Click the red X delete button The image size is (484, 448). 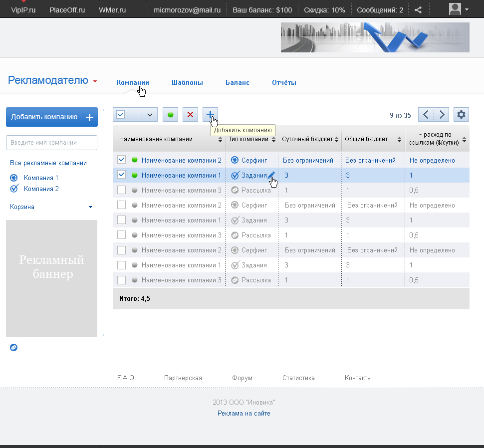[190, 115]
